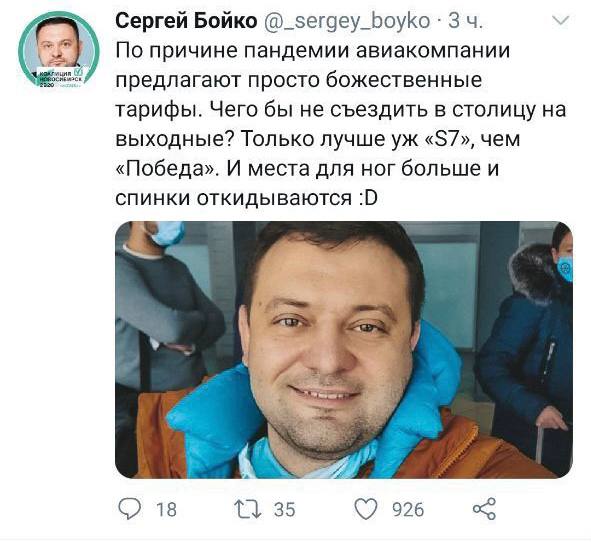This screenshot has height=542, width=591.
Task: Tap the Коалиция Новосибирск badge on avatar
Action: [x=60, y=77]
